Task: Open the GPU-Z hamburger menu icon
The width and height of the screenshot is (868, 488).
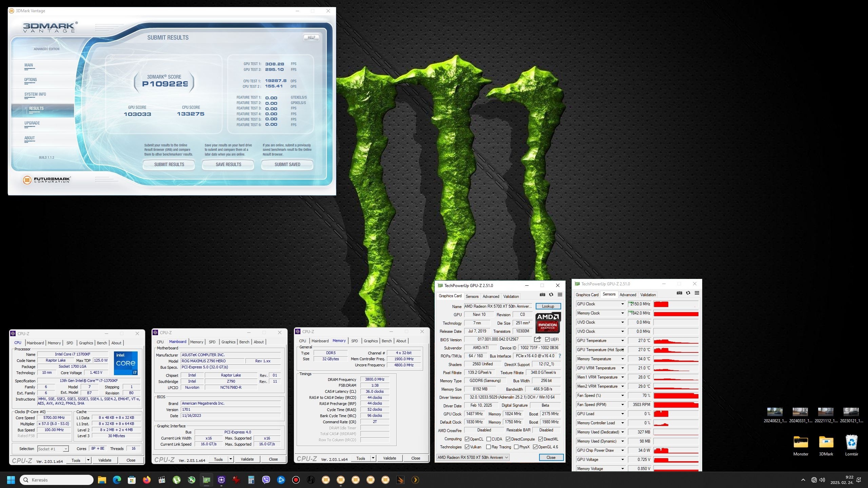Action: pyautogui.click(x=560, y=294)
